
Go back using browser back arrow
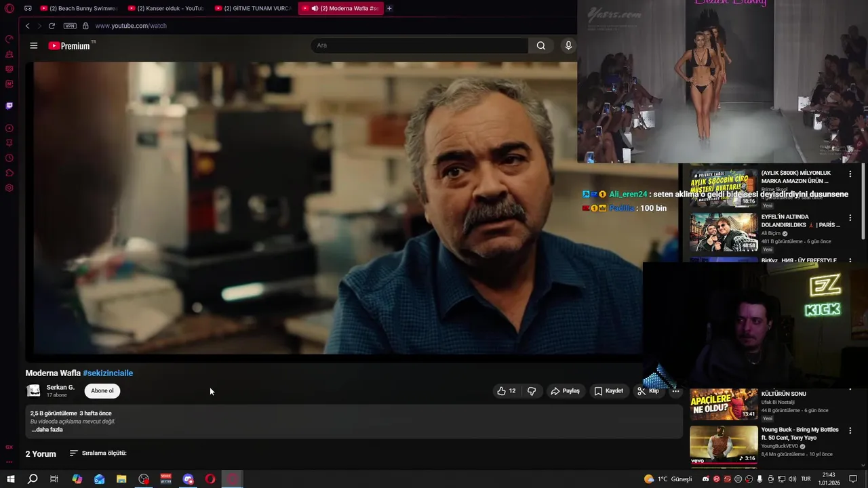(27, 26)
